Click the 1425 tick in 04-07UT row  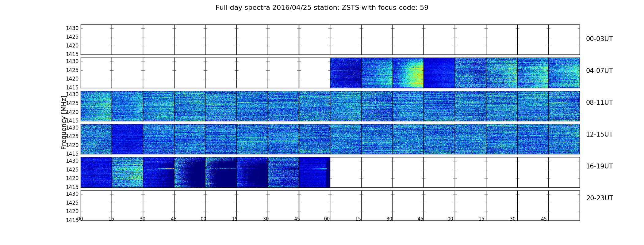tap(72, 70)
